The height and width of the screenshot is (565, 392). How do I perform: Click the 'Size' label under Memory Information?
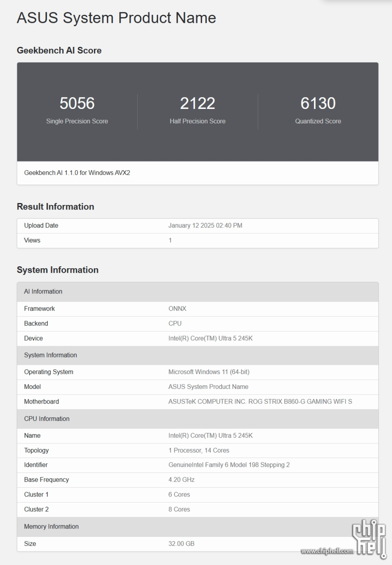30,544
